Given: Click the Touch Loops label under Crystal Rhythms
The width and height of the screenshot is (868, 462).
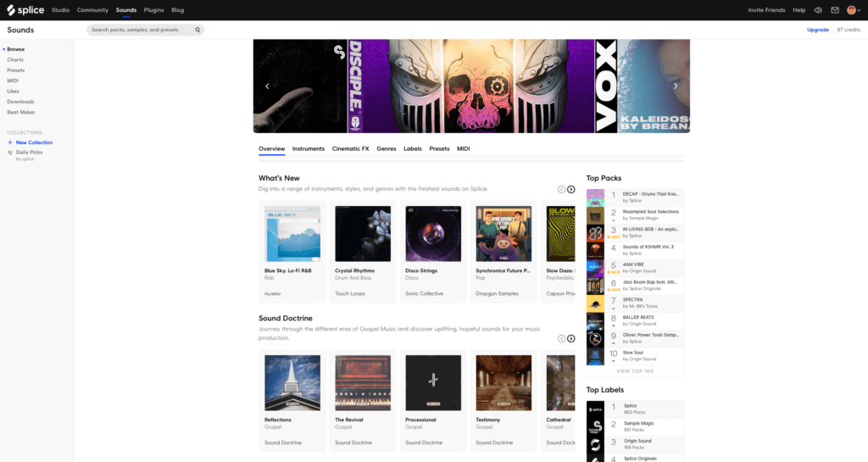Looking at the screenshot, I should click(350, 294).
